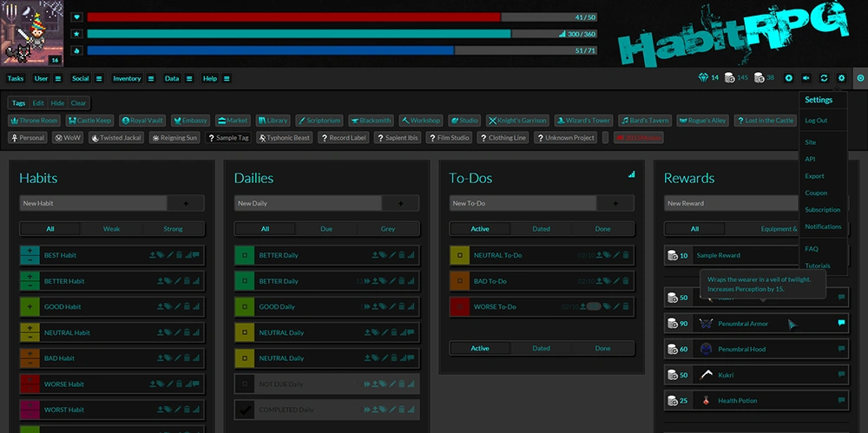The image size is (868, 433).
Task: Switch Habits filter to Strong
Action: [173, 229]
